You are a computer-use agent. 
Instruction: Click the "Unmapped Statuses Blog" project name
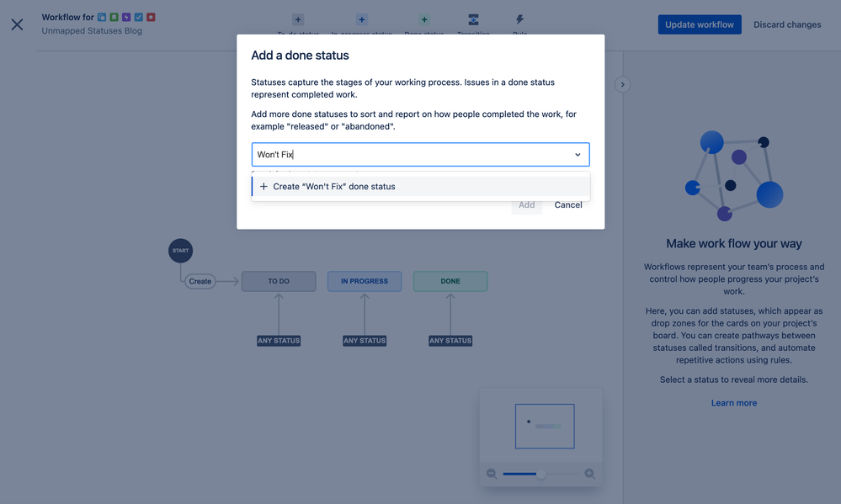[92, 31]
